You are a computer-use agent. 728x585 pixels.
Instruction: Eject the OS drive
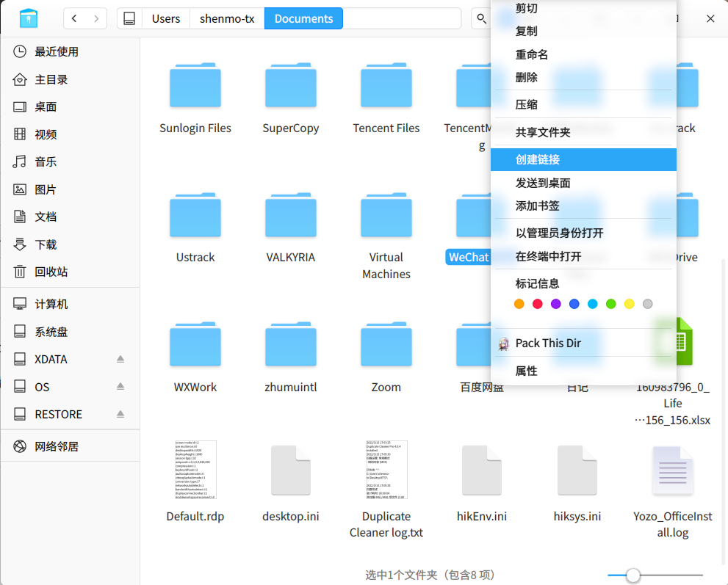[x=120, y=386]
